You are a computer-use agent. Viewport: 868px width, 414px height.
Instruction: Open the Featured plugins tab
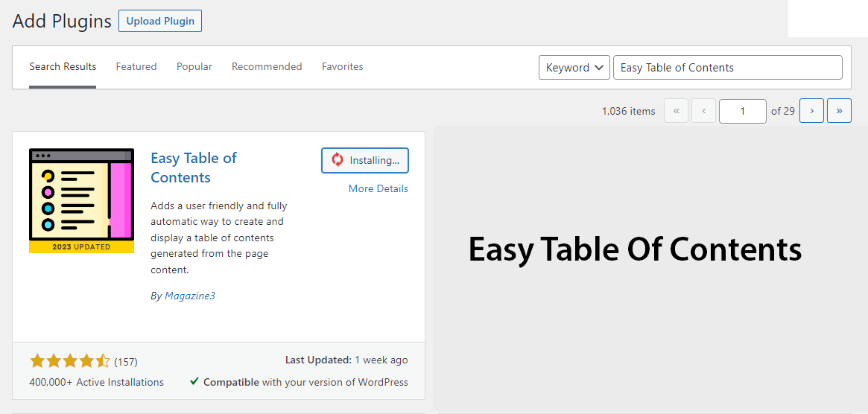(136, 67)
